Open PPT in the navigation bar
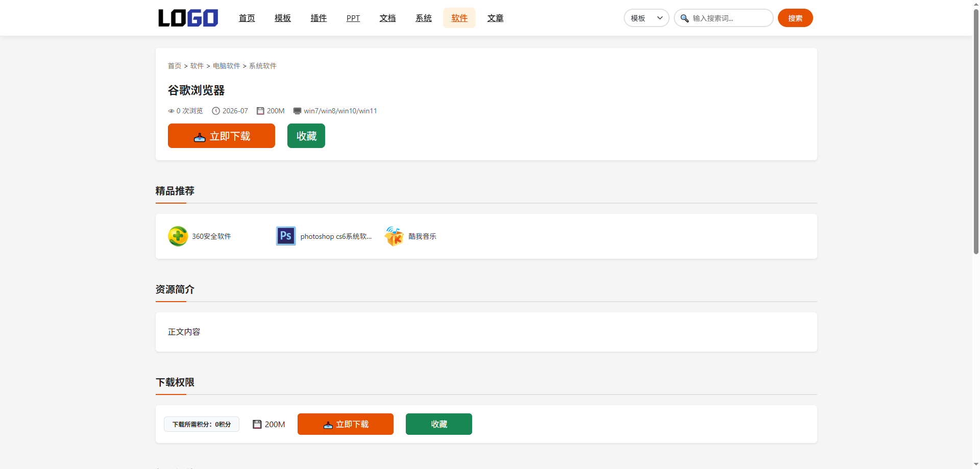This screenshot has width=980, height=469. click(353, 18)
